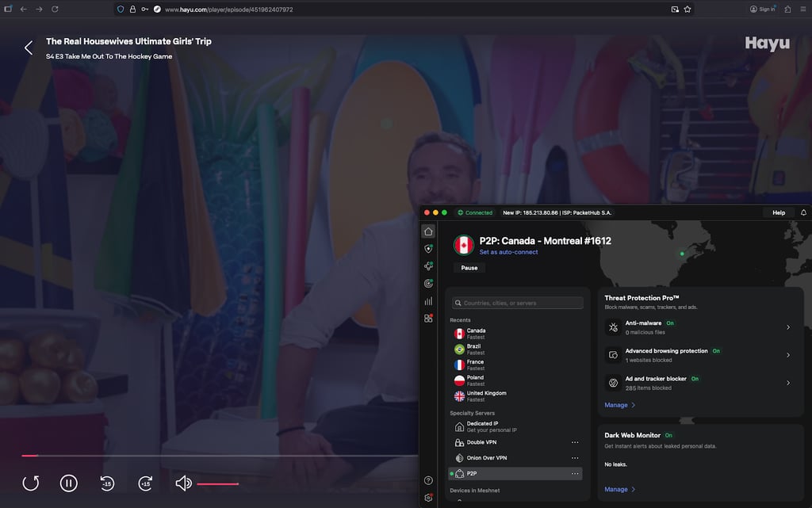Connect to Canada in Recents
The height and width of the screenshot is (508, 812).
point(517,334)
